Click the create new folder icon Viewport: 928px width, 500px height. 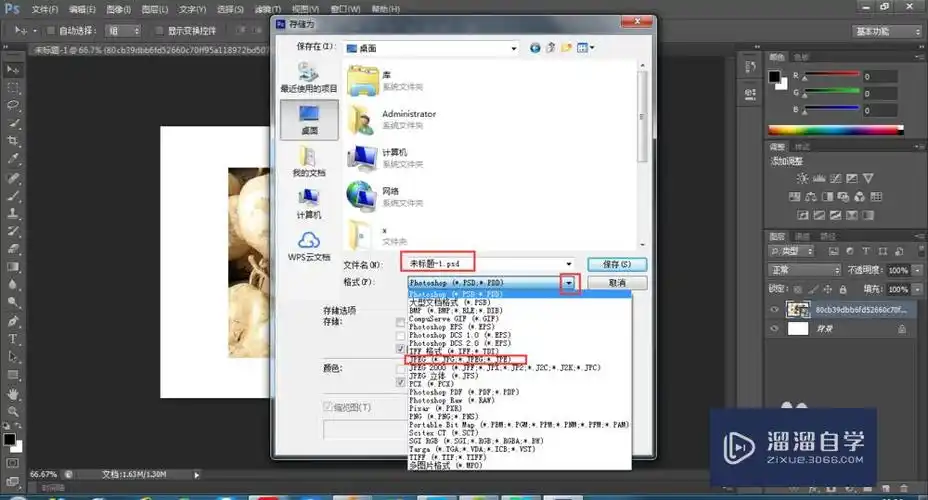point(566,48)
